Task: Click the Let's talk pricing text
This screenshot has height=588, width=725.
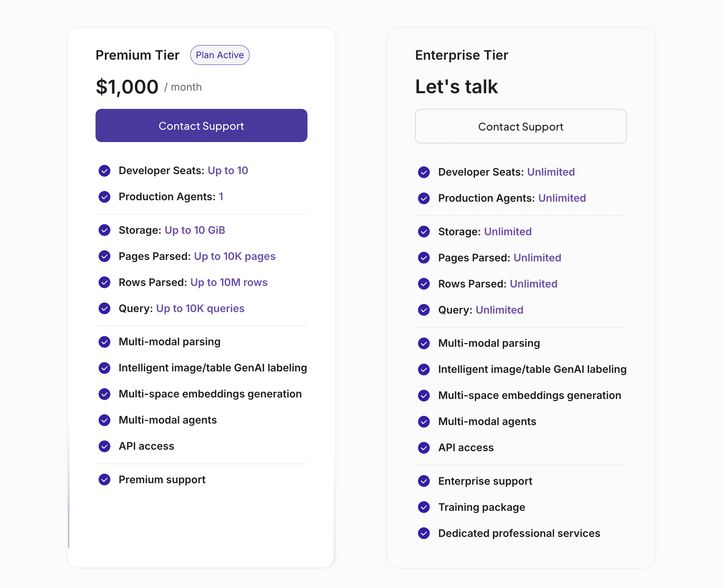Action: (456, 87)
